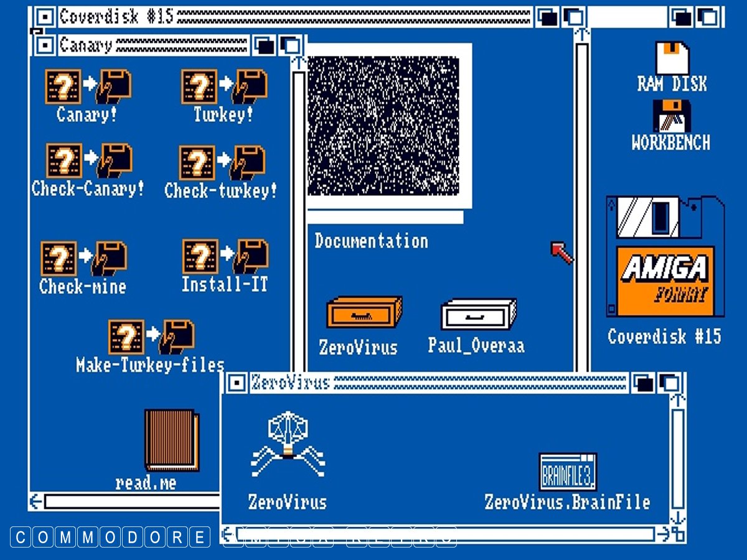This screenshot has height=560, width=747.
Task: Click the Check-mine icon
Action: [x=83, y=259]
